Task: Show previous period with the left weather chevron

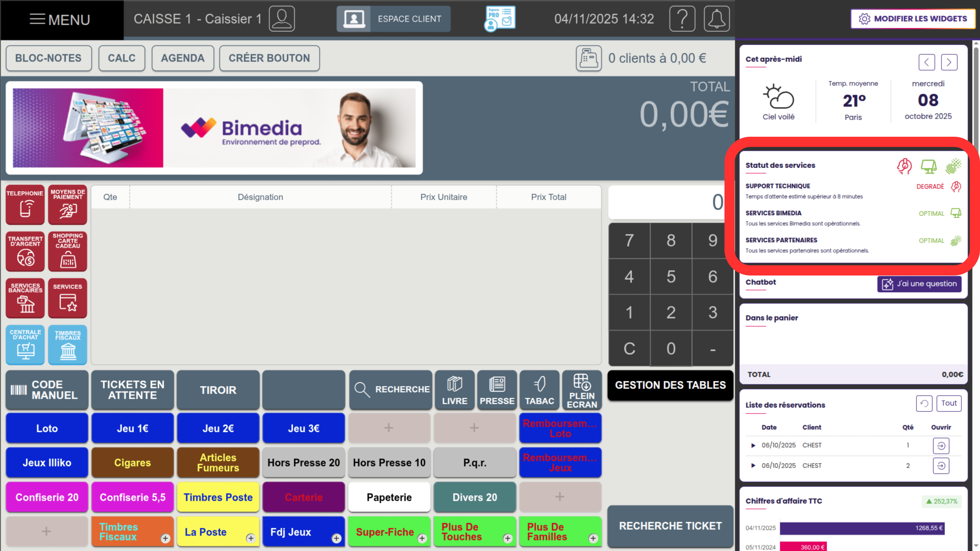Action: click(x=927, y=62)
